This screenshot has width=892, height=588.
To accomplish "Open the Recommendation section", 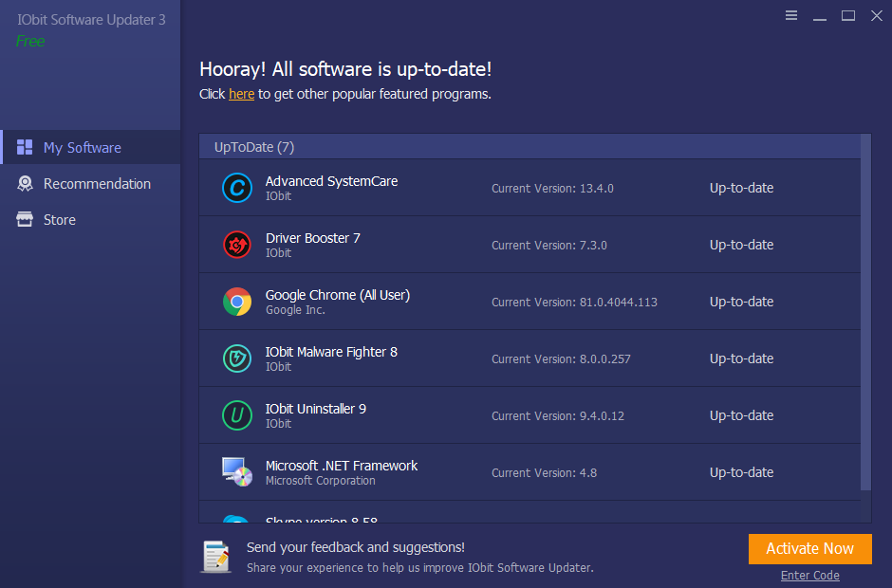I will [x=91, y=184].
